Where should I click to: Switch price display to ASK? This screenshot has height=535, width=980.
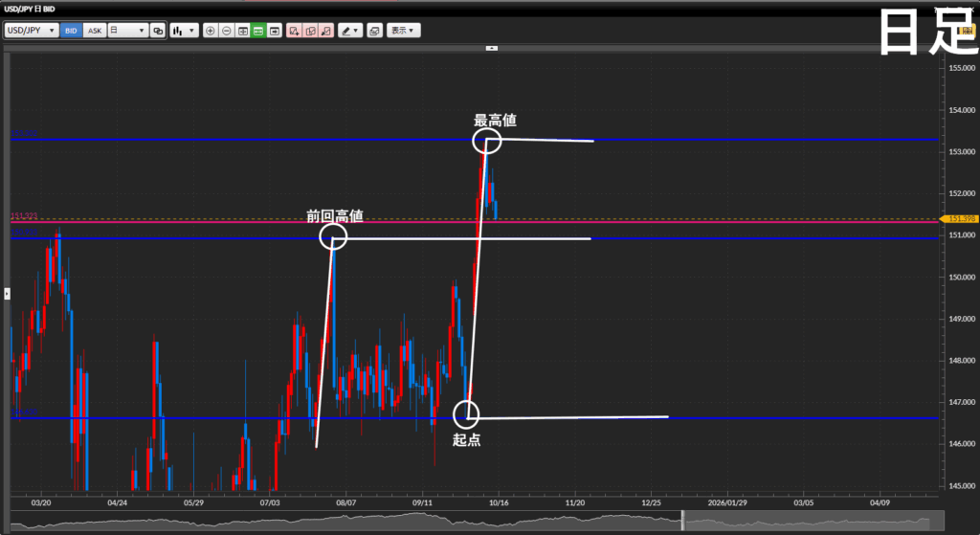coord(95,31)
